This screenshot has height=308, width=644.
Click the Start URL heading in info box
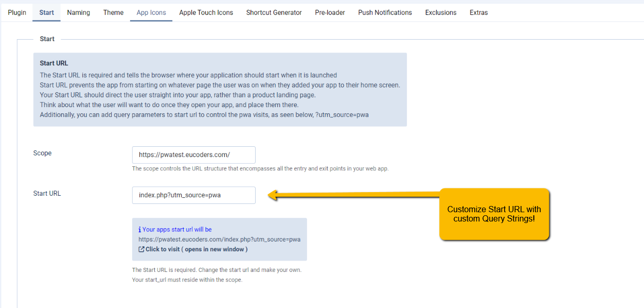coord(54,63)
